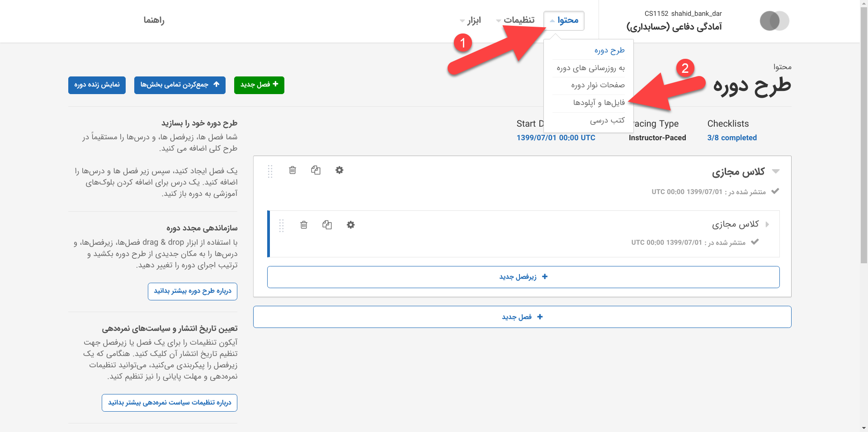Image resolution: width=868 pixels, height=432 pixels.
Task: Open the 3/8 completed checklists link
Action: point(731,138)
